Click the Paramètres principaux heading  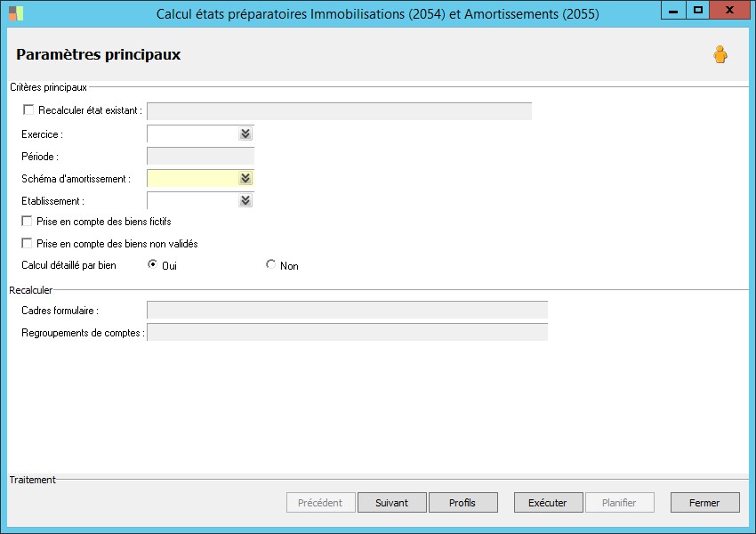(99, 54)
